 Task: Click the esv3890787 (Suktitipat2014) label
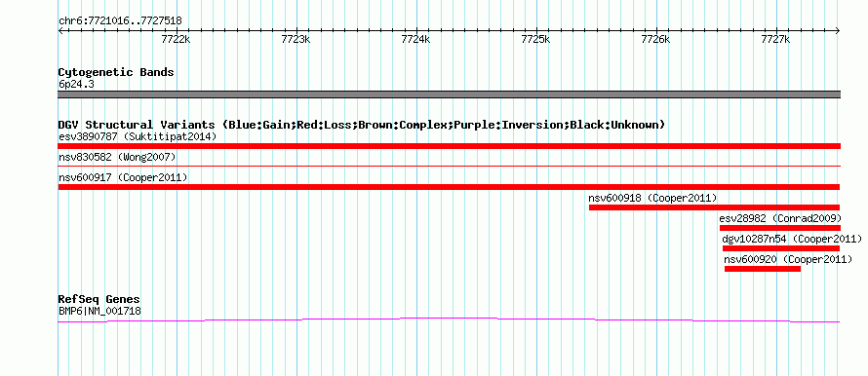coord(138,136)
